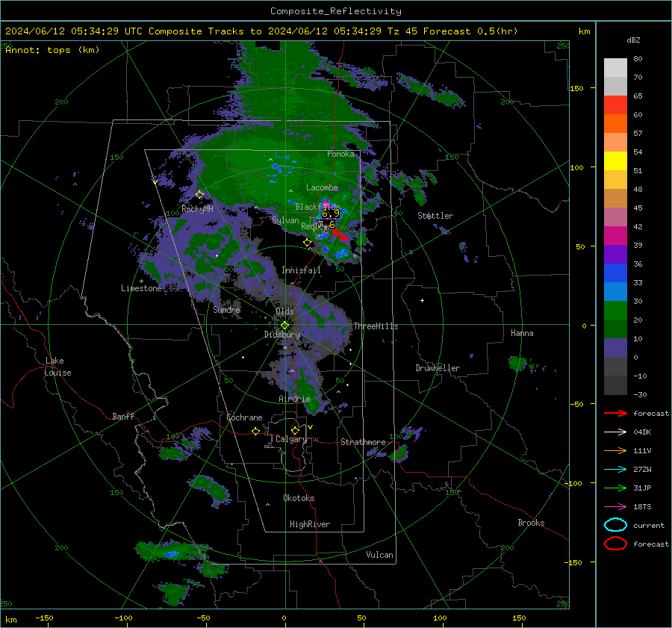Click the dBZ legend heading

(633, 40)
